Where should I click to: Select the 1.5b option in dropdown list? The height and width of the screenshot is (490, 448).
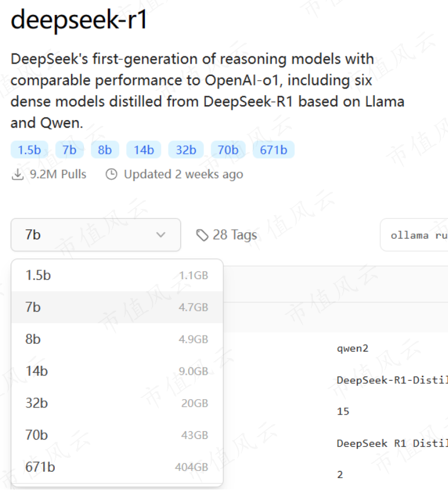117,276
